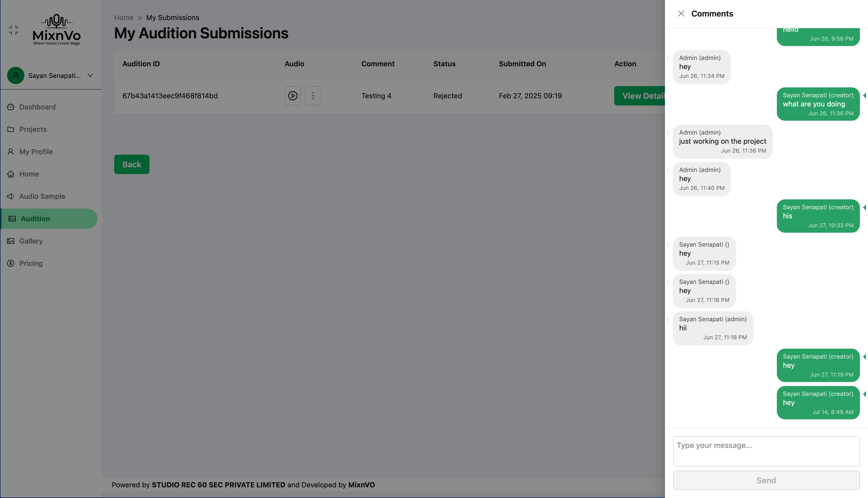This screenshot has height=498, width=868.
Task: Select the Home sidebar item
Action: pos(29,174)
